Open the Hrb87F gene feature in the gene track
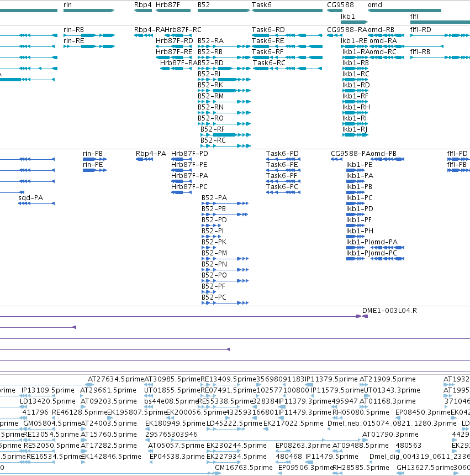The width and height of the screenshot is (470, 476). click(x=173, y=11)
